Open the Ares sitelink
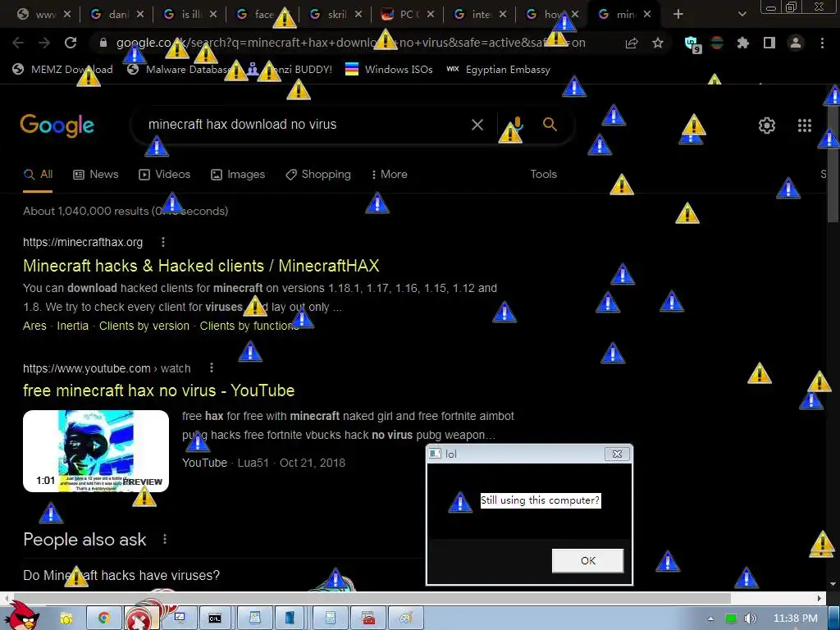This screenshot has width=840, height=630. point(34,326)
